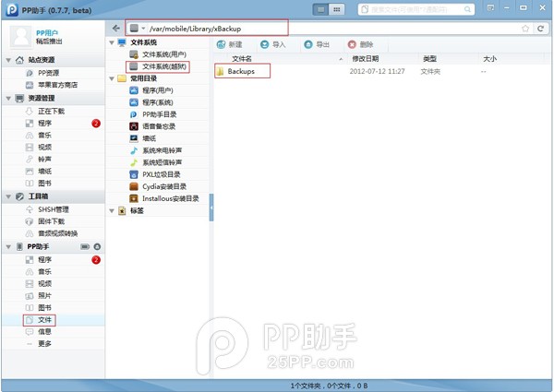Collapse the 文件系统 tree node
Viewport: 554px width, 392px height.
pos(112,42)
